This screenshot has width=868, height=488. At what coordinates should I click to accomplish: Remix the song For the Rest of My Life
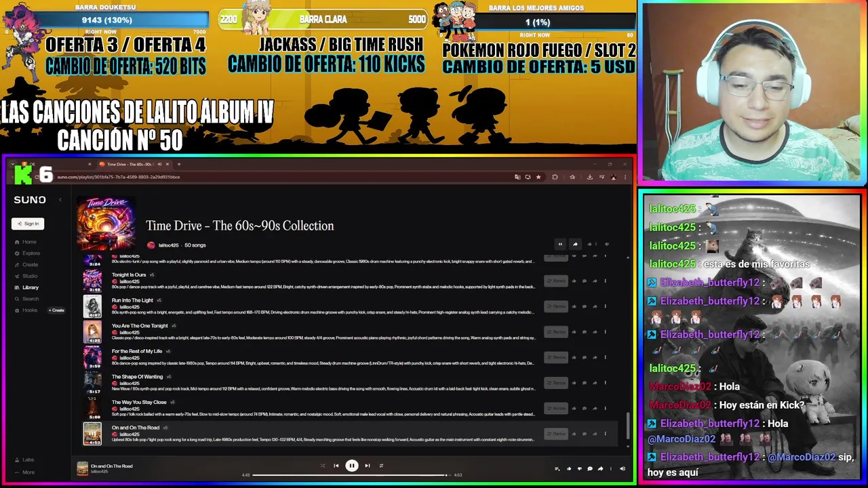556,357
